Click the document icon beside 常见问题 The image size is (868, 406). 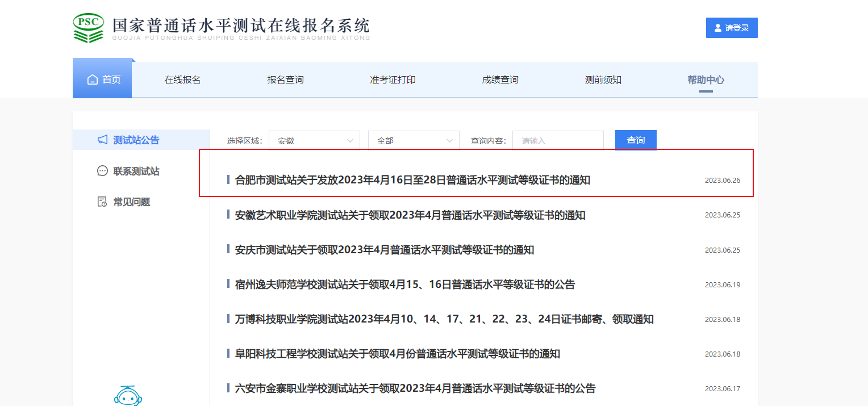[x=102, y=202]
